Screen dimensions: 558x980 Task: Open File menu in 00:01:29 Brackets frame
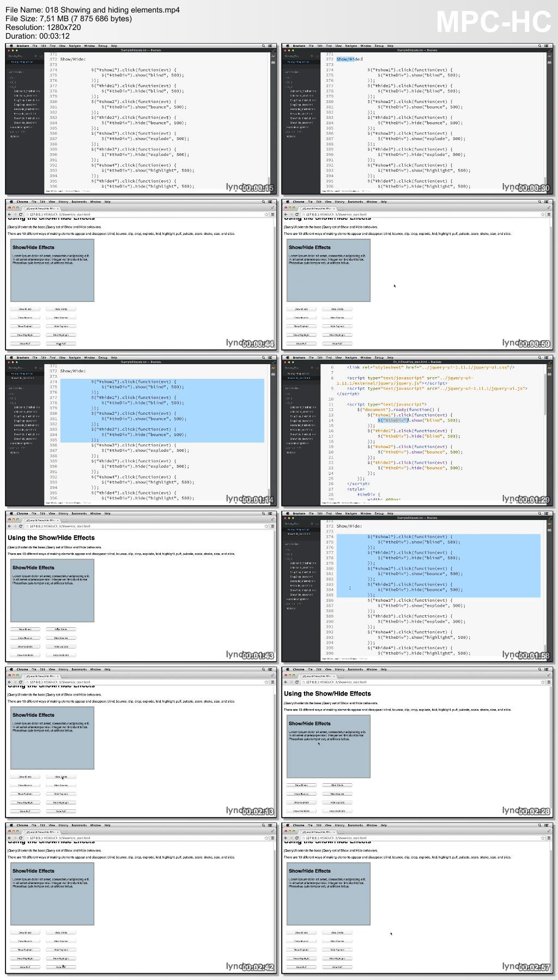(x=311, y=358)
